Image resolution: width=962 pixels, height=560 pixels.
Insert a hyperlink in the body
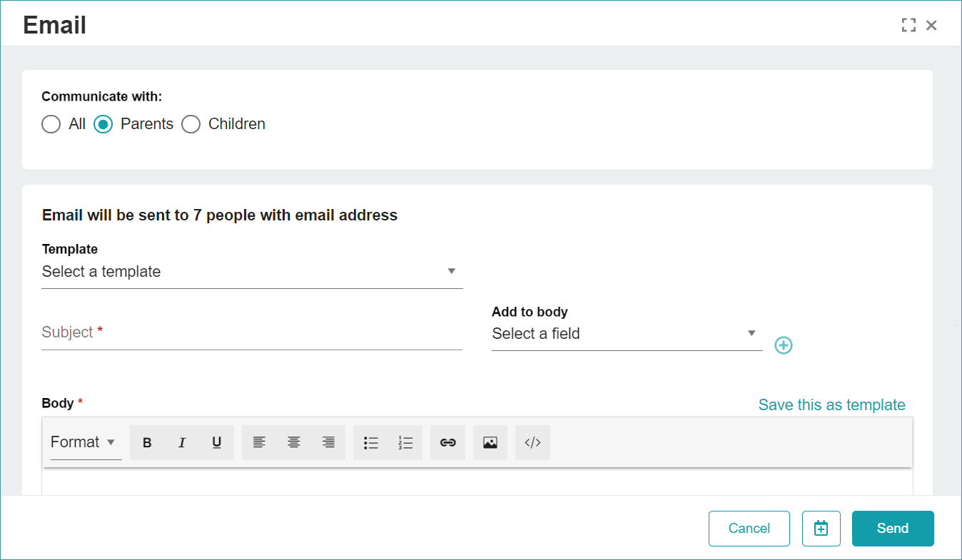point(447,442)
